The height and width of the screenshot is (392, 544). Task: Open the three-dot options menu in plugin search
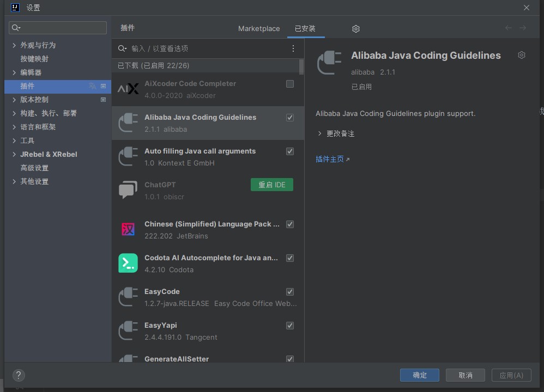point(293,48)
